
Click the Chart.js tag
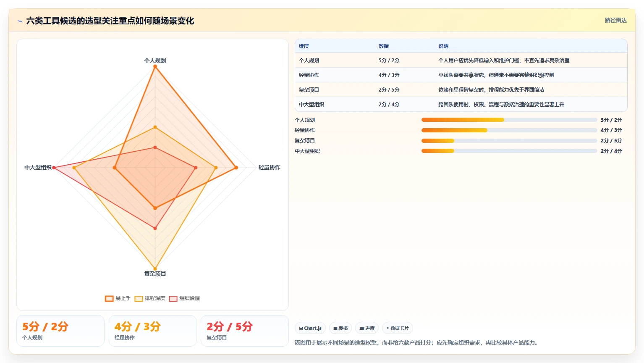[310, 328]
